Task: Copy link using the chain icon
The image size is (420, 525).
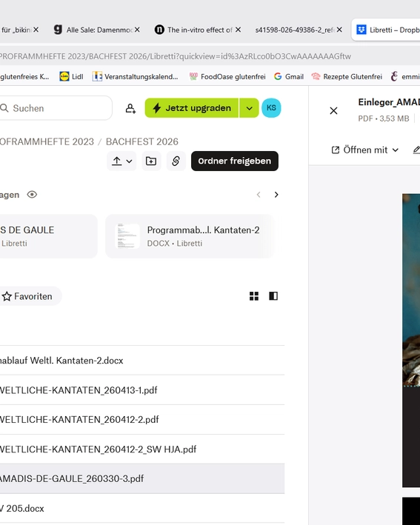Action: click(176, 161)
